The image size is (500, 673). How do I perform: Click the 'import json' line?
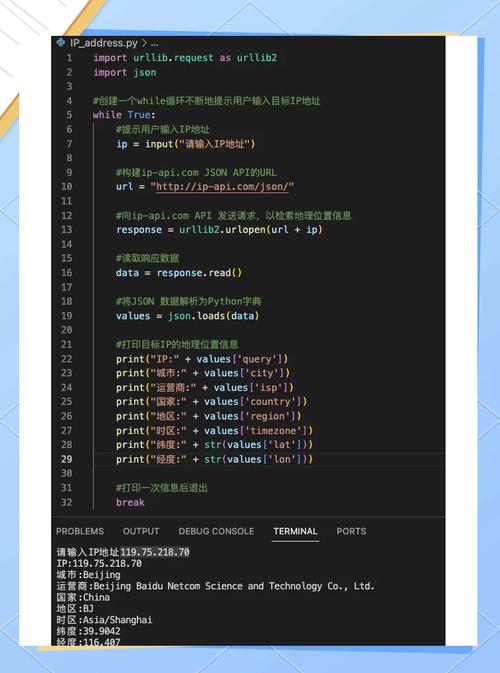[124, 72]
